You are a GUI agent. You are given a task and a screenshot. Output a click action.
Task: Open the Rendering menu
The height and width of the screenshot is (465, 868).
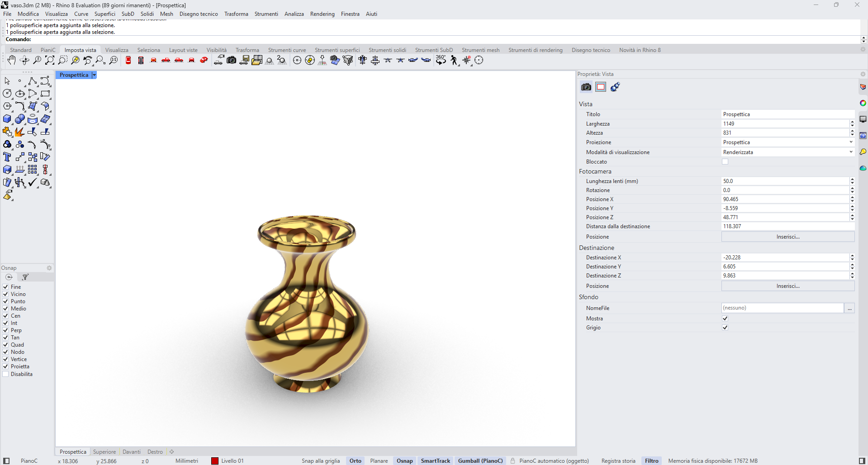point(322,14)
